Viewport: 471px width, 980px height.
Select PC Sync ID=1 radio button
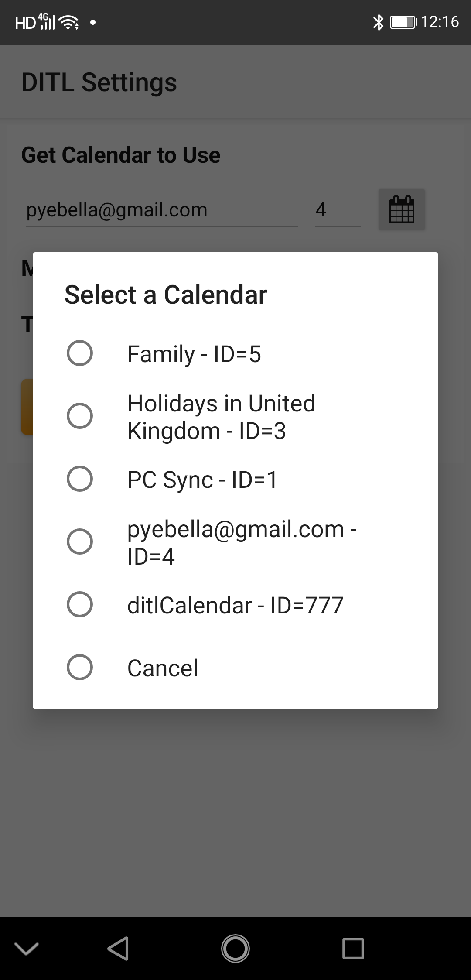click(80, 479)
